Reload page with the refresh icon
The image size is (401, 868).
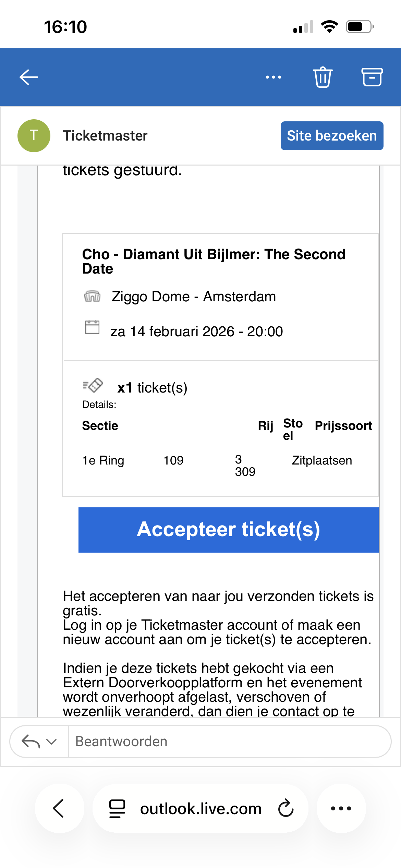click(x=286, y=808)
